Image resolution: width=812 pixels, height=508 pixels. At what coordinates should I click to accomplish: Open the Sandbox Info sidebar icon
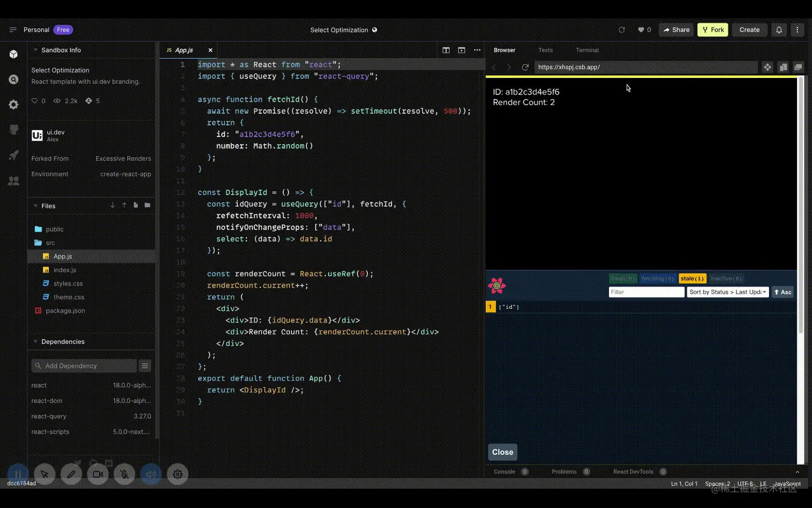[x=13, y=54]
